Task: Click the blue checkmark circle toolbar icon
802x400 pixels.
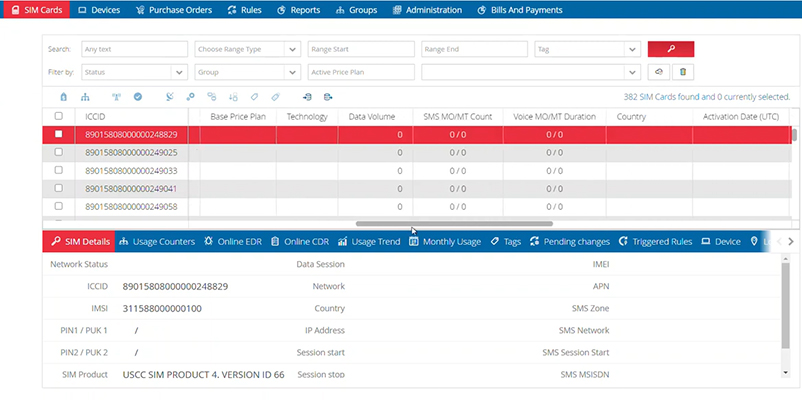Action: (x=138, y=97)
